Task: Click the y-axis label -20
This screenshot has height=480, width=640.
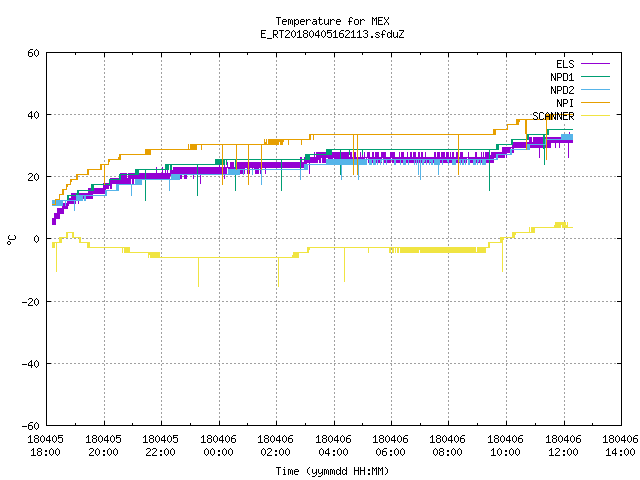Action: pos(30,302)
